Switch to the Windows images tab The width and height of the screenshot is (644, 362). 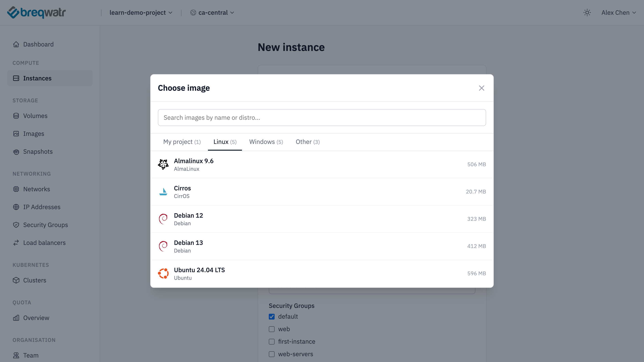tap(266, 142)
